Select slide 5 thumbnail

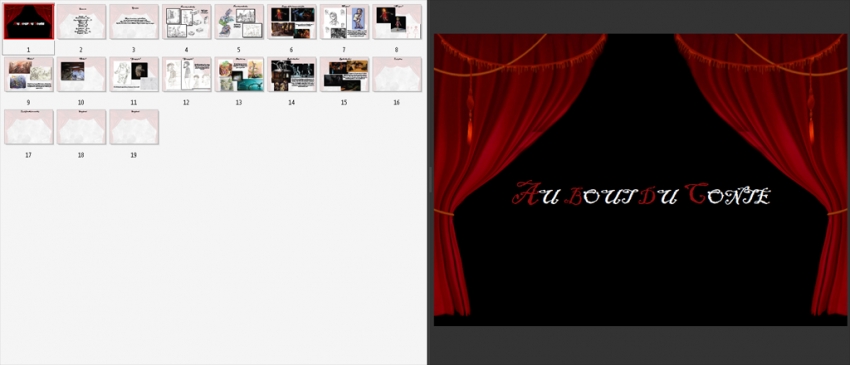[239, 22]
